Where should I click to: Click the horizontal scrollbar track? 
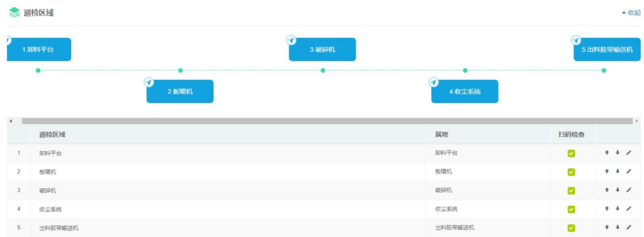(327, 121)
